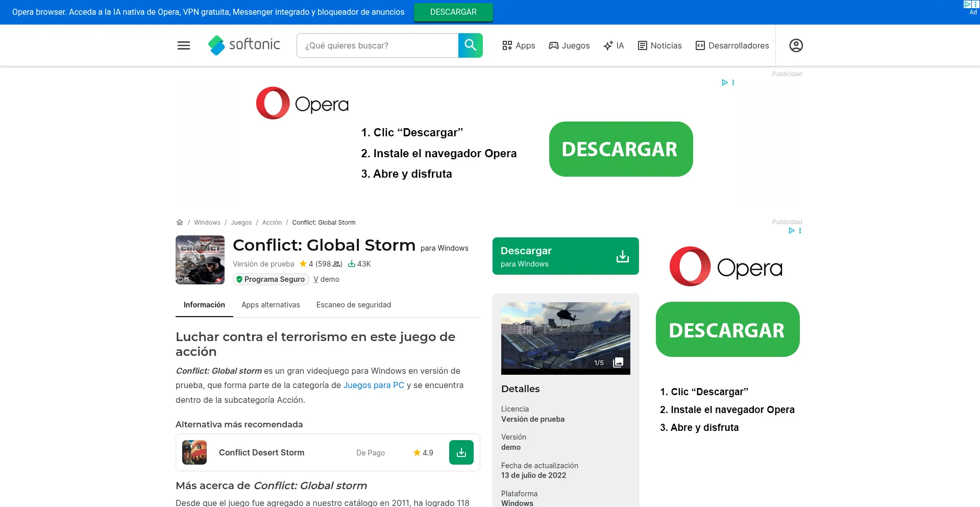This screenshot has height=507, width=980.
Task: Open the hamburger navigation menu
Action: click(184, 45)
